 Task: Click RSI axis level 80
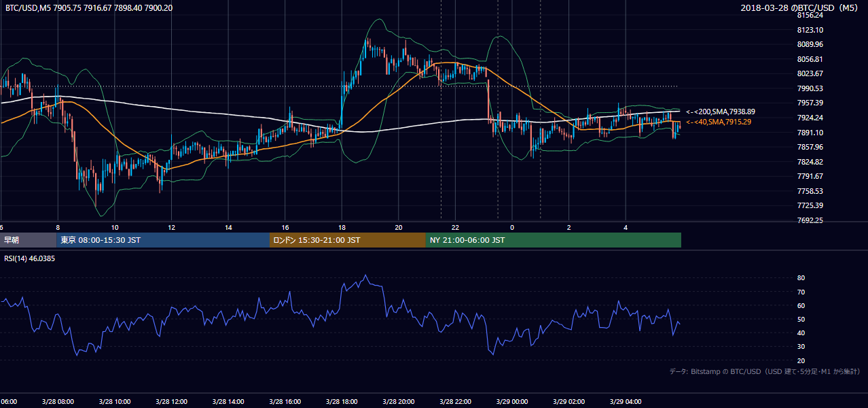click(801, 278)
